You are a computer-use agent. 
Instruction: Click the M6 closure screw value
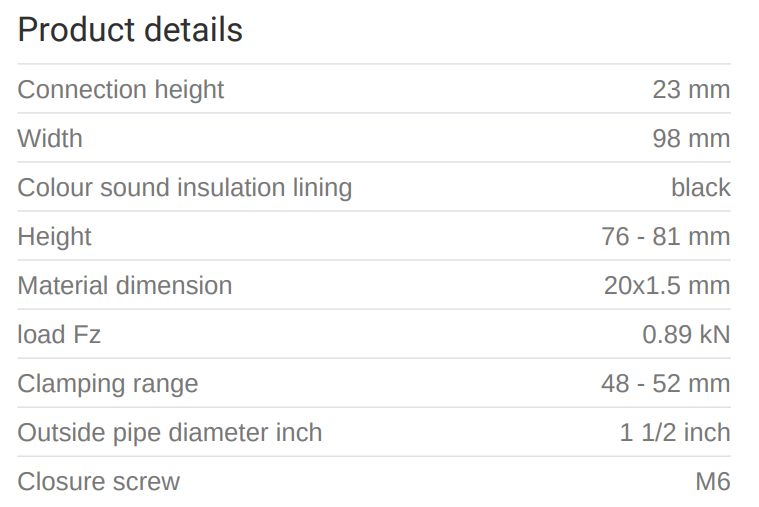tap(713, 481)
